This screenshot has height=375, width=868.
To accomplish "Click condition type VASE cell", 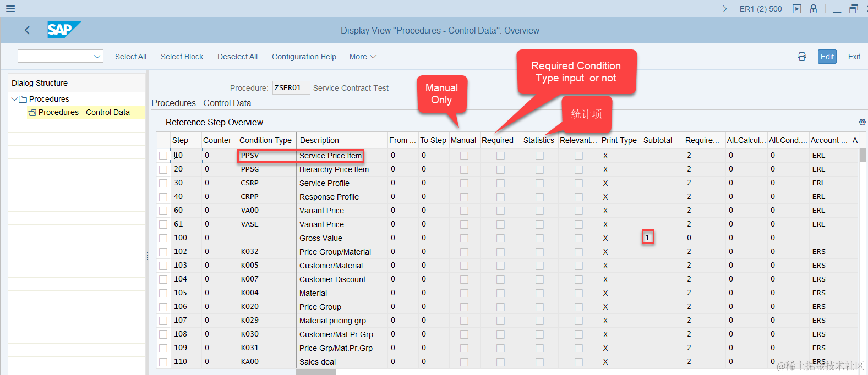I will [267, 224].
